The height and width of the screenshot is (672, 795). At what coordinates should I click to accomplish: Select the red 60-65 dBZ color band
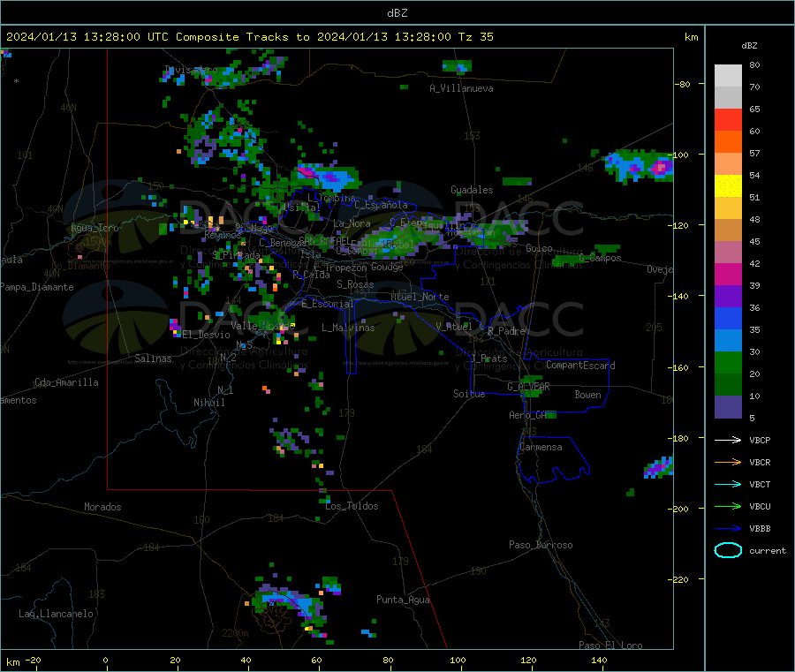728,119
